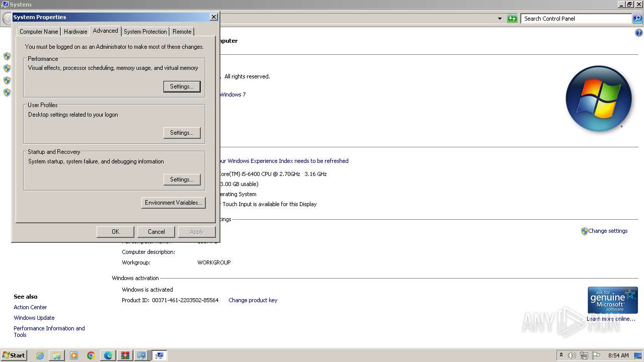Screen dimensions: 644x362
Task: Open the System Protection tab
Action: click(145, 32)
